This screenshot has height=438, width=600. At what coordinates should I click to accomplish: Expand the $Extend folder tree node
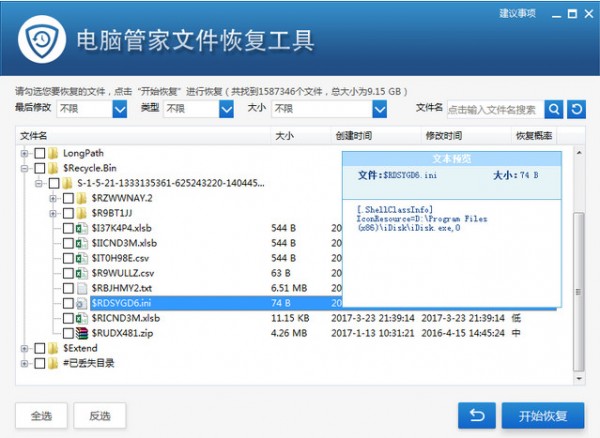tap(24, 348)
